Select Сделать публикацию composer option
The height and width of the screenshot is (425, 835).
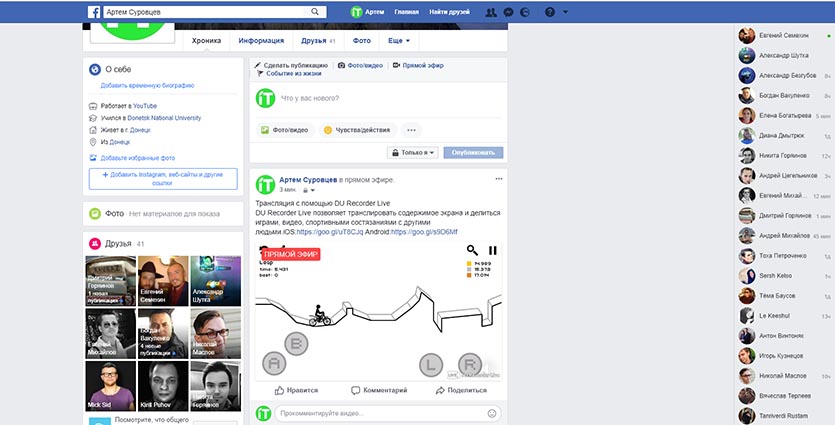pyautogui.click(x=291, y=65)
